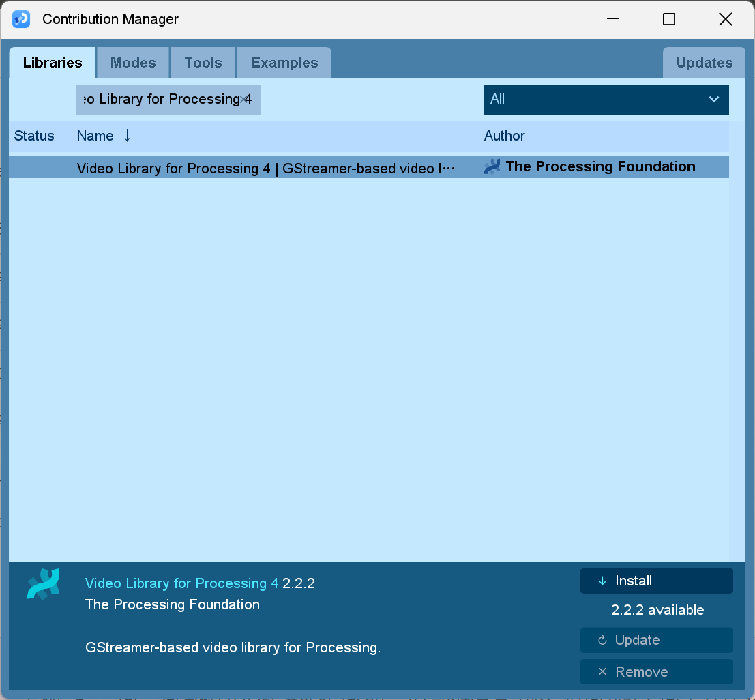Open the Updates tab
Image resolution: width=755 pixels, height=700 pixels.
(704, 63)
